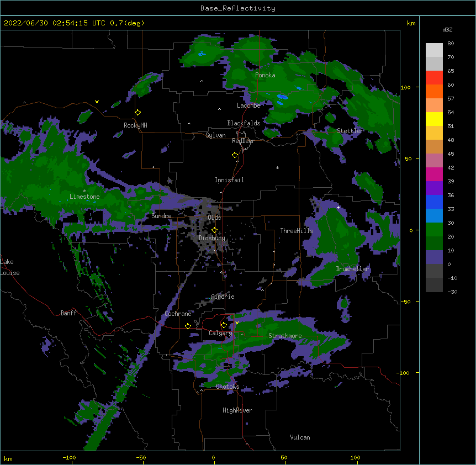Click the yellow diamond marker above Calgary label

pyautogui.click(x=224, y=325)
